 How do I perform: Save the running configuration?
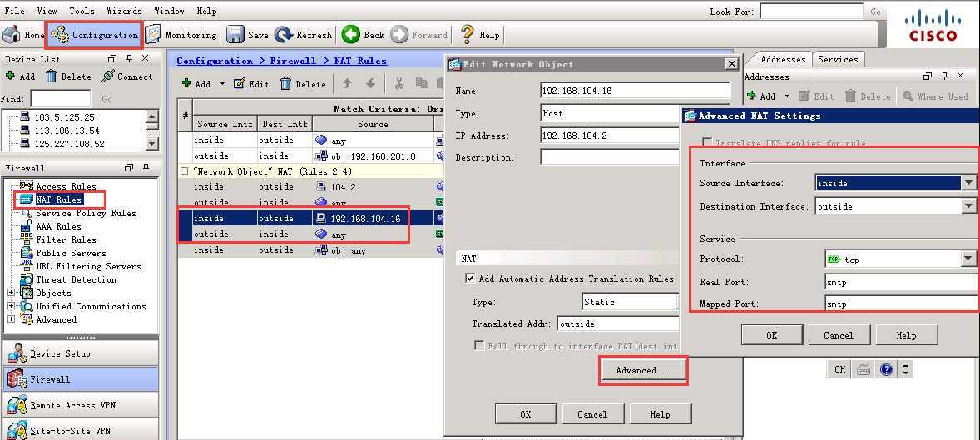pos(248,35)
